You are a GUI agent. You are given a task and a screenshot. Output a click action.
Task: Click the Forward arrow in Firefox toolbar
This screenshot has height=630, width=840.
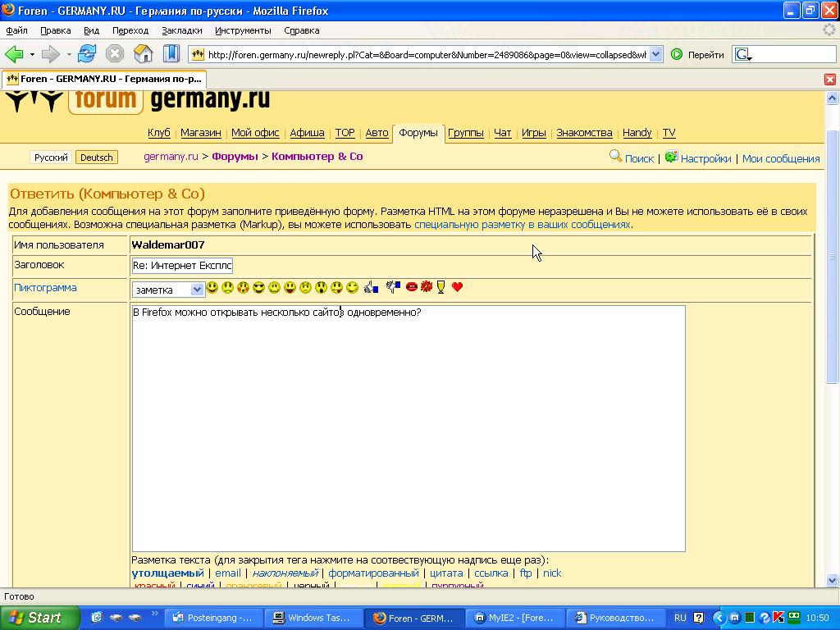(51, 54)
